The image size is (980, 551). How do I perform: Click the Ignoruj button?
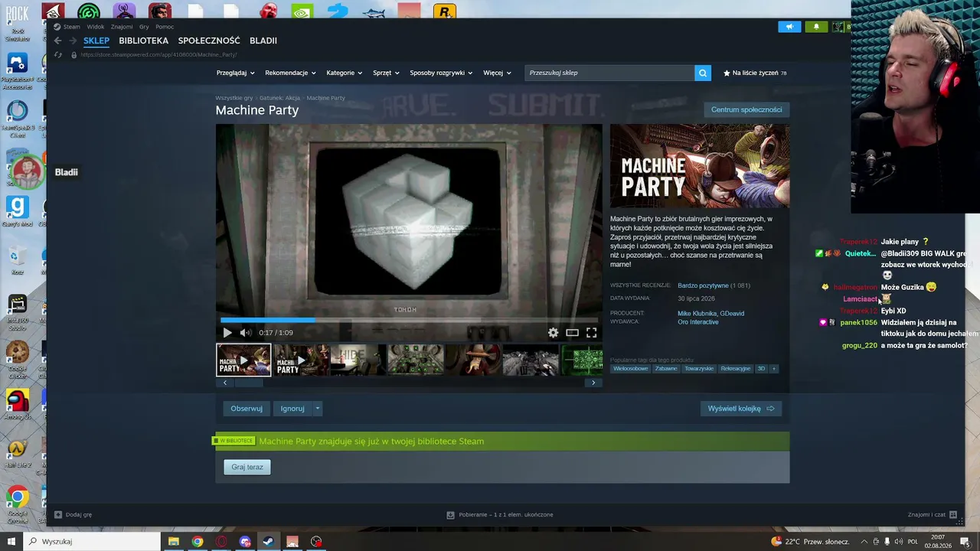tap(292, 409)
